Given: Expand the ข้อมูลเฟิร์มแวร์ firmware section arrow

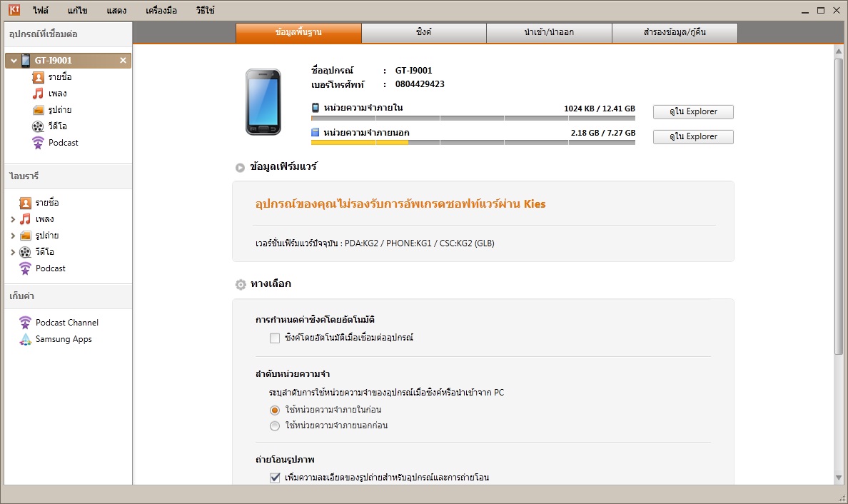Looking at the screenshot, I should coord(240,168).
